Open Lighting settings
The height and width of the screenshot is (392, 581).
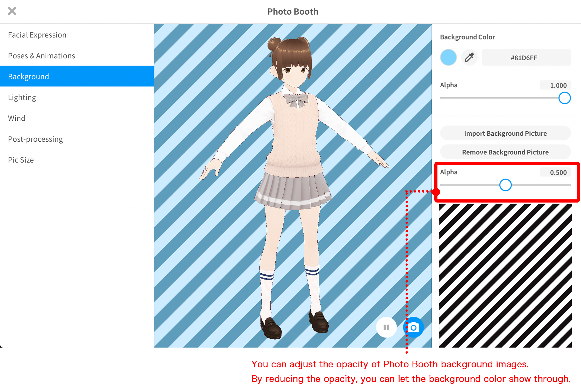(x=77, y=97)
